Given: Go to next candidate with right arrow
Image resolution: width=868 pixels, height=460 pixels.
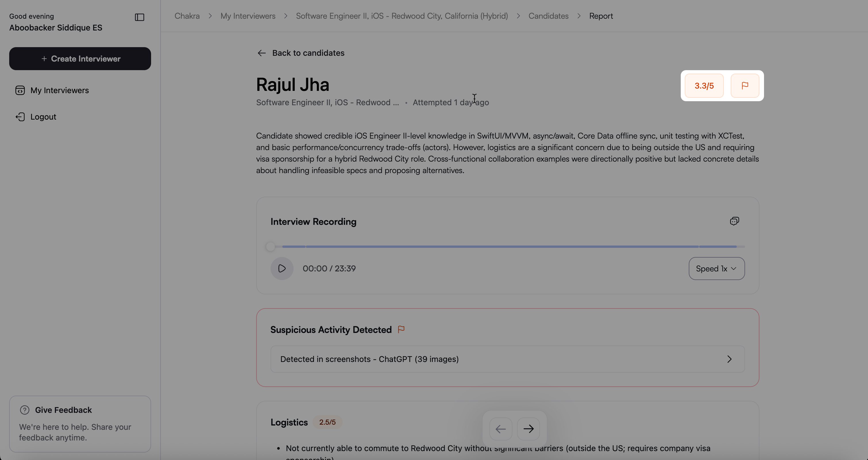Looking at the screenshot, I should pos(528,429).
